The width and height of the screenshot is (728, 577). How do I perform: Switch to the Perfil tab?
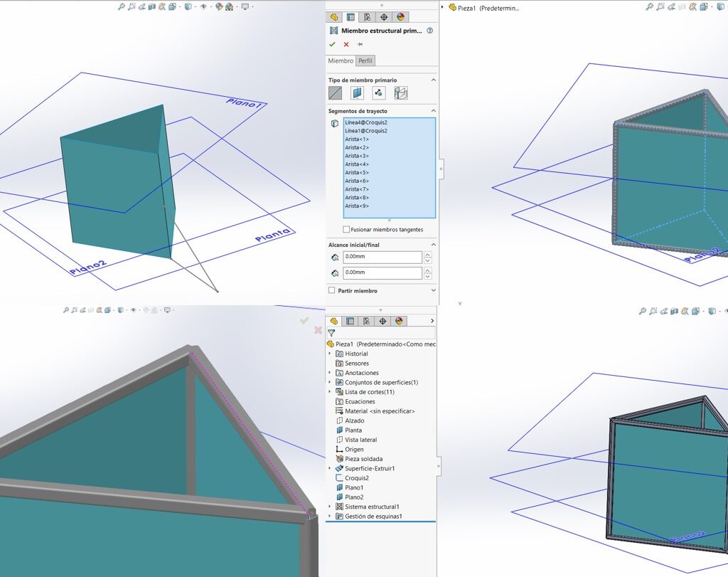click(365, 60)
